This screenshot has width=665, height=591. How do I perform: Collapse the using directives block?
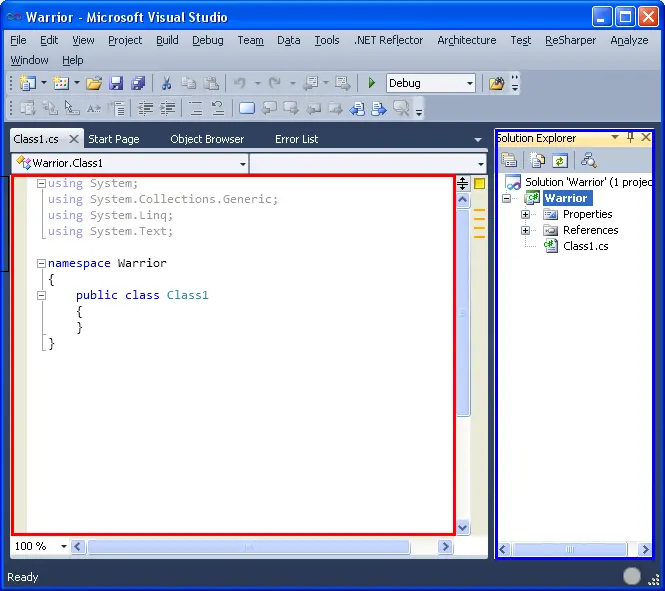(x=41, y=184)
